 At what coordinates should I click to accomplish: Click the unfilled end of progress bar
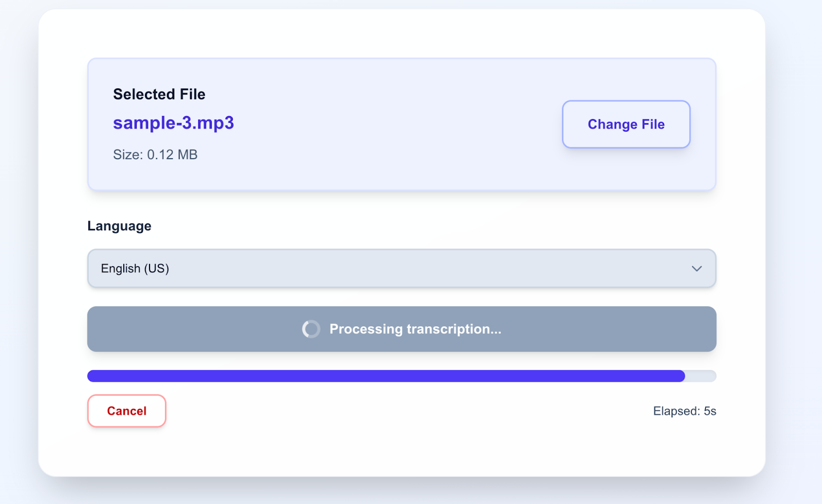701,376
